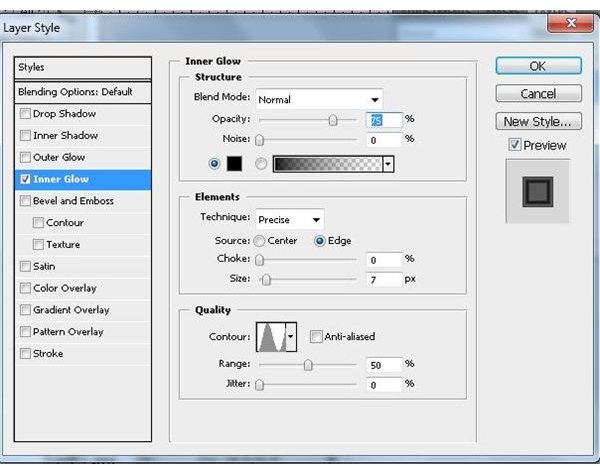Click the Choke value field
Viewport: 600px width, 466px height.
click(384, 260)
